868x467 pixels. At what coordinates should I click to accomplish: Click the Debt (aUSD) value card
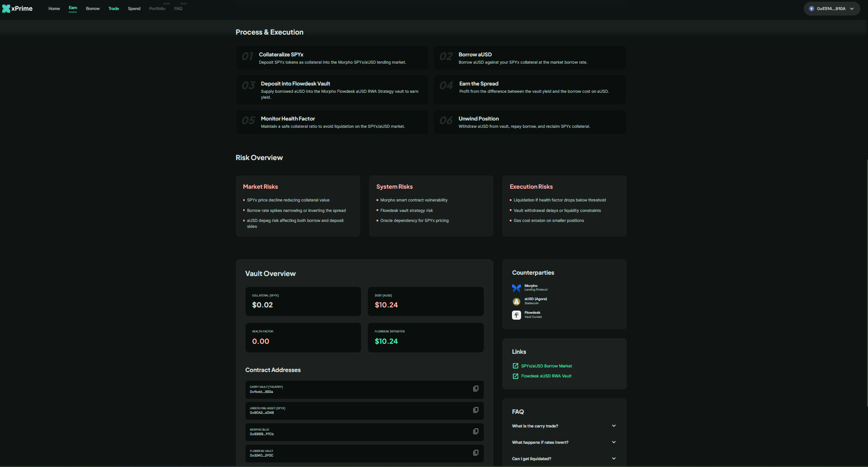click(x=426, y=301)
